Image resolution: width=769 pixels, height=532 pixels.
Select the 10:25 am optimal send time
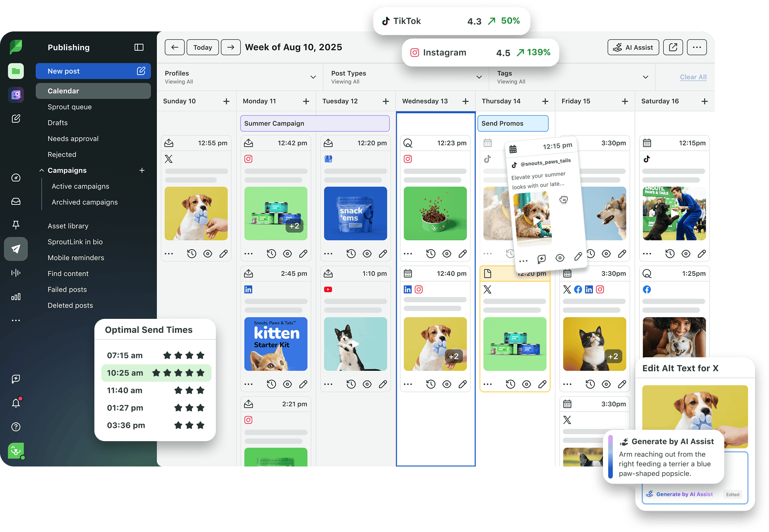pyautogui.click(x=156, y=373)
